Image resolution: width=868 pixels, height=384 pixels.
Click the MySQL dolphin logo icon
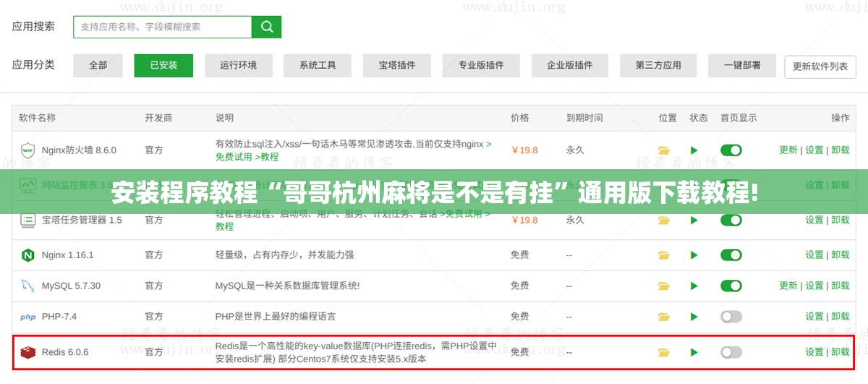[x=28, y=286]
